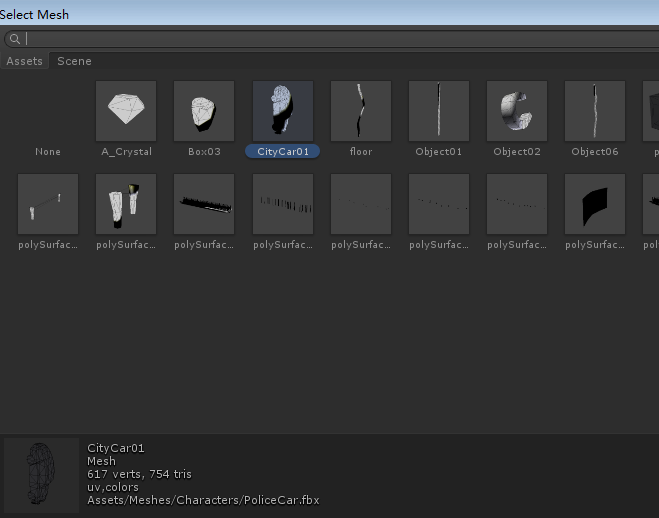Click the mesh search input field
659x518 pixels.
(x=332, y=39)
